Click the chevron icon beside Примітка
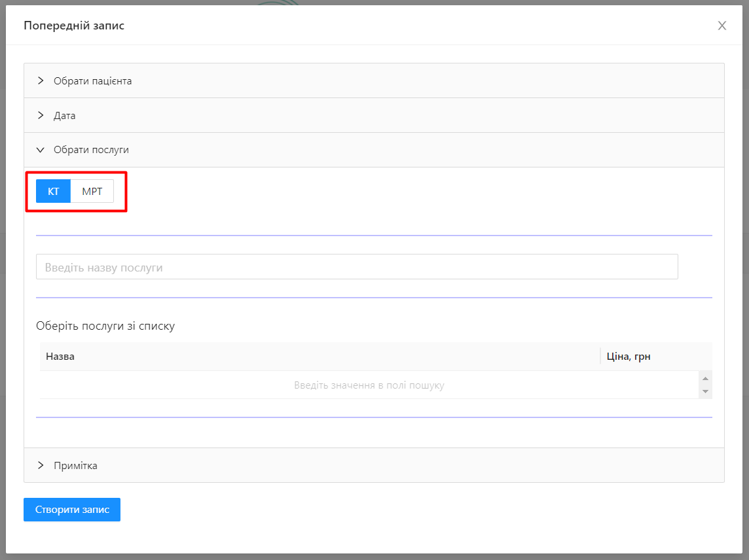The width and height of the screenshot is (749, 560). click(x=41, y=465)
